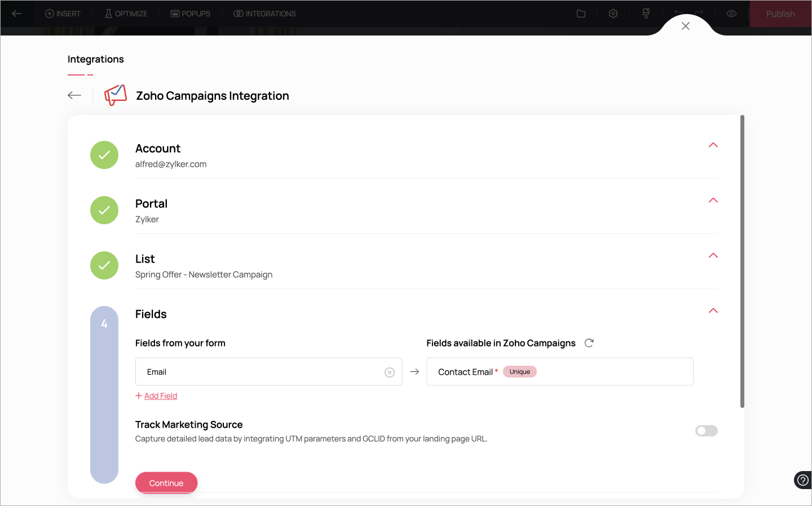This screenshot has height=506, width=812.
Task: Click the Contact Email field box
Action: pyautogui.click(x=560, y=372)
